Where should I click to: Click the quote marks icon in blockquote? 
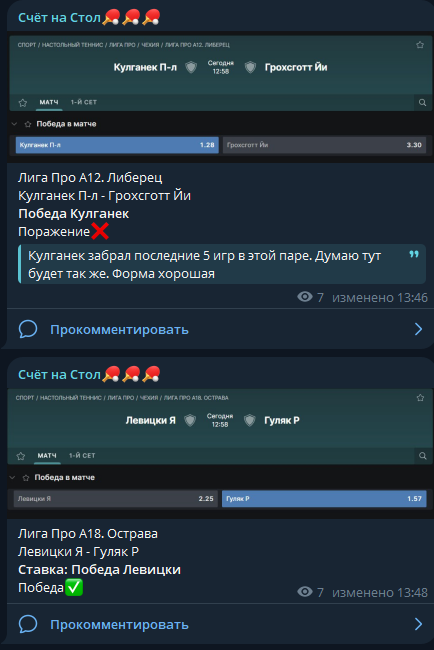414,254
